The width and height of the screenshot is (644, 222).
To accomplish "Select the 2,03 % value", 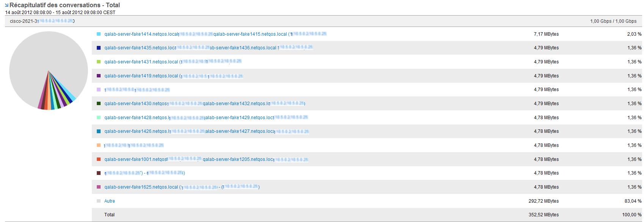I will click(x=634, y=34).
